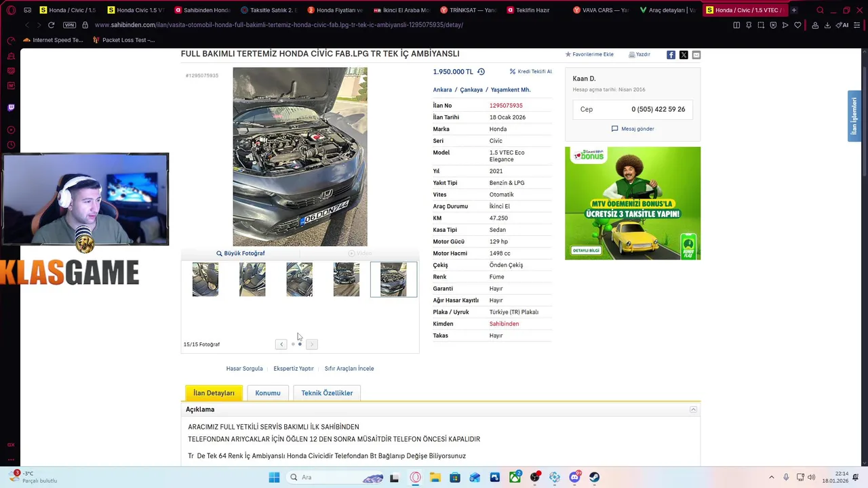Share listing on Facebook icon
Screen dimensions: 868x488
coord(671,55)
